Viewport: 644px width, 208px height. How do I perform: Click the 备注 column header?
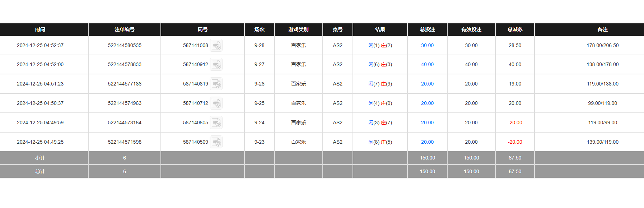pyautogui.click(x=602, y=29)
